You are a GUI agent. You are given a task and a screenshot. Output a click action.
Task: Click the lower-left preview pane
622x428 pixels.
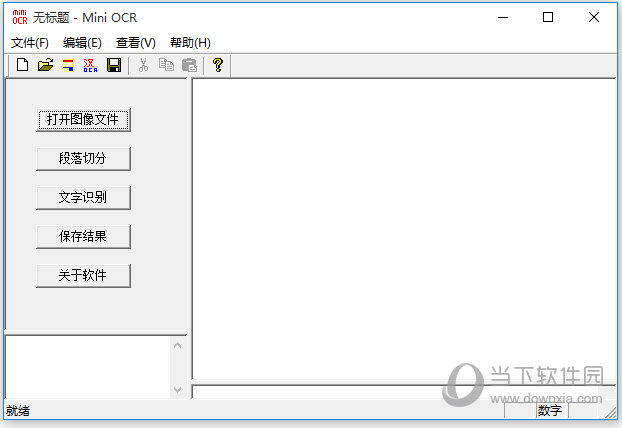(x=88, y=367)
